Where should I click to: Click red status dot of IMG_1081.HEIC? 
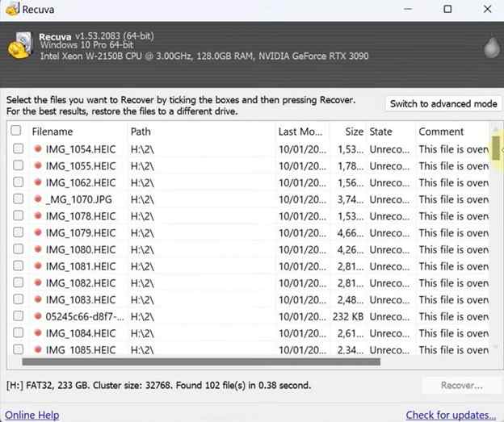click(38, 265)
